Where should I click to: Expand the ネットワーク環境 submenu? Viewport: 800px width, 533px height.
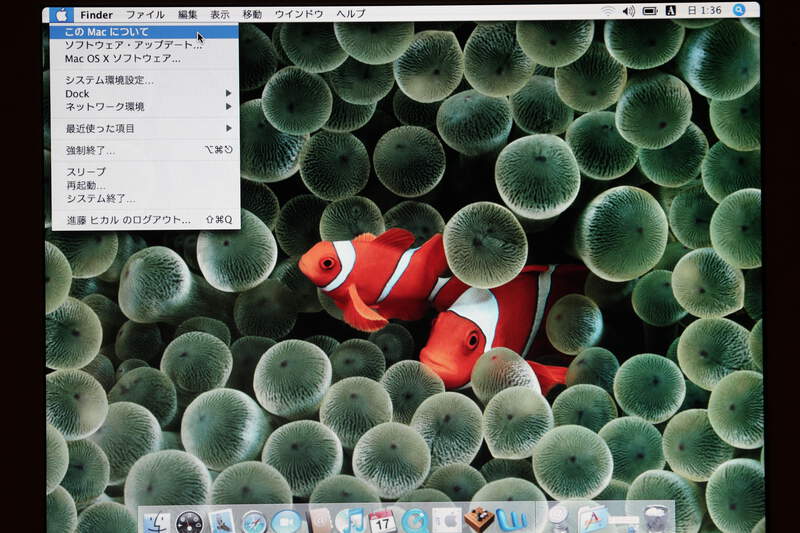coord(144,107)
